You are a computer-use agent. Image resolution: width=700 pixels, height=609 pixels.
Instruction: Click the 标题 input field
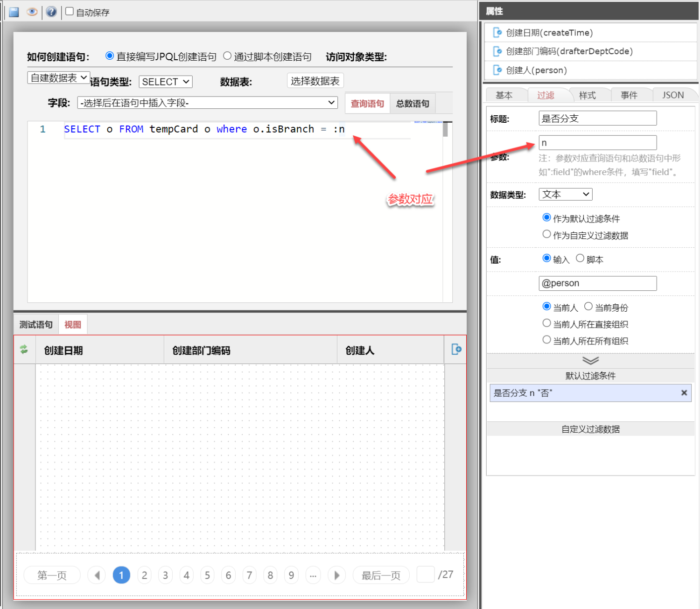pos(597,119)
